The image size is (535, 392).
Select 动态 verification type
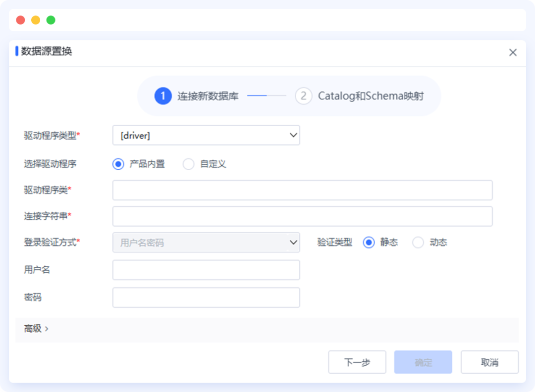click(x=418, y=242)
